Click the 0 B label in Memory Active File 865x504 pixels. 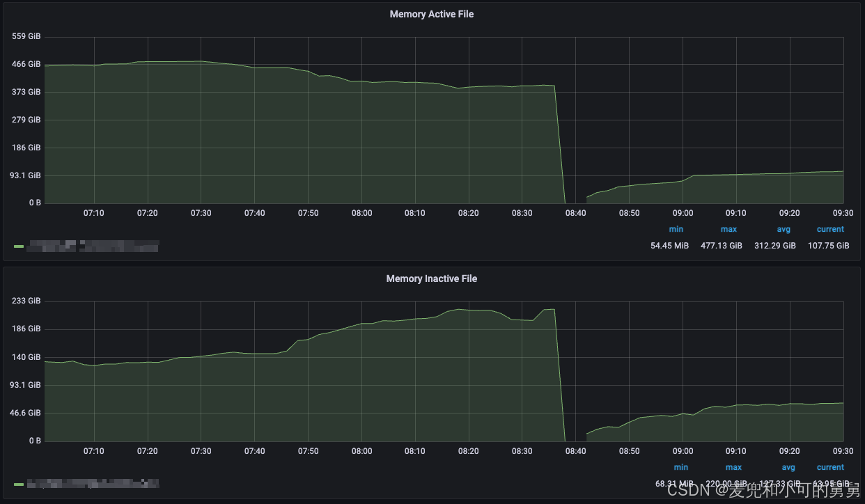coord(34,203)
